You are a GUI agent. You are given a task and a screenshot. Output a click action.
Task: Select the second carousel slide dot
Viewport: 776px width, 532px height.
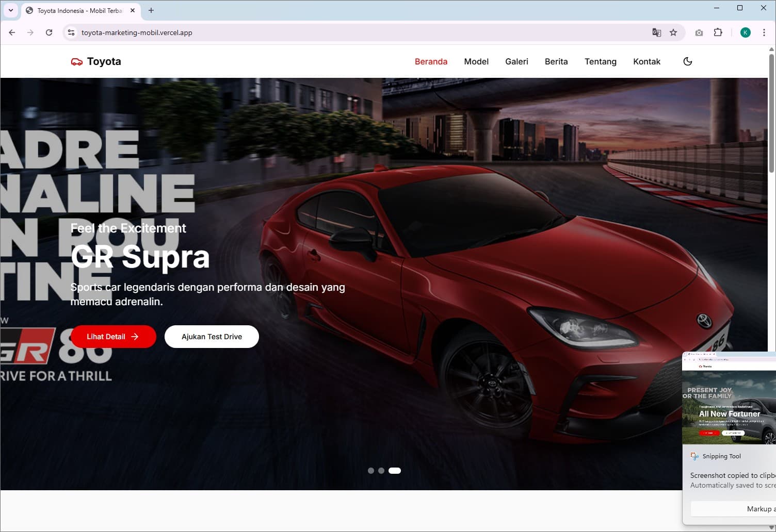381,471
